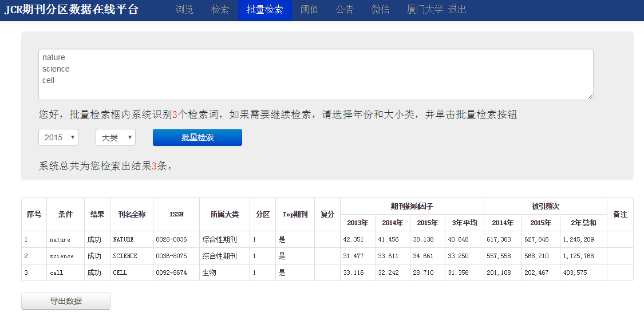Image resolution: width=644 pixels, height=312 pixels.
Task: Click the NATURE journal name cell
Action: (123, 239)
